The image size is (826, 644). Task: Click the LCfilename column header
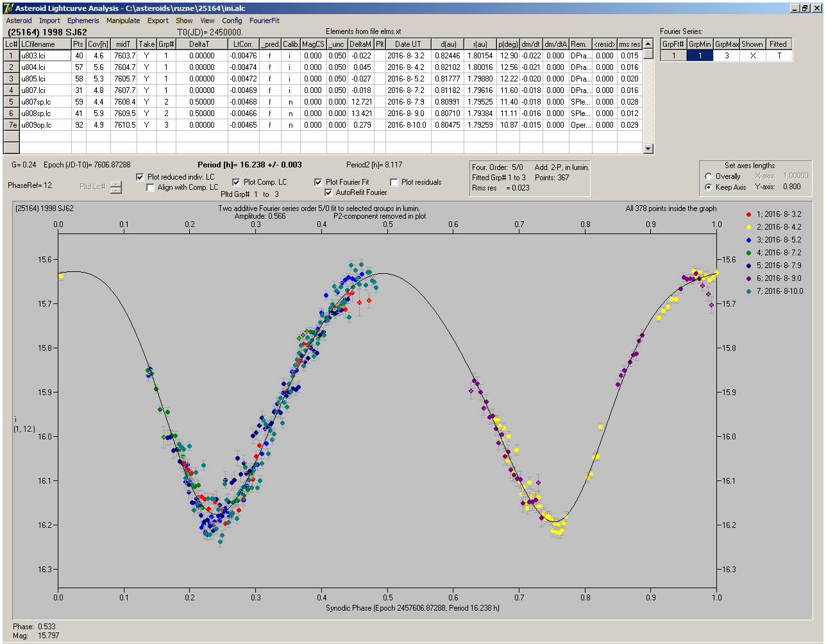pos(45,44)
